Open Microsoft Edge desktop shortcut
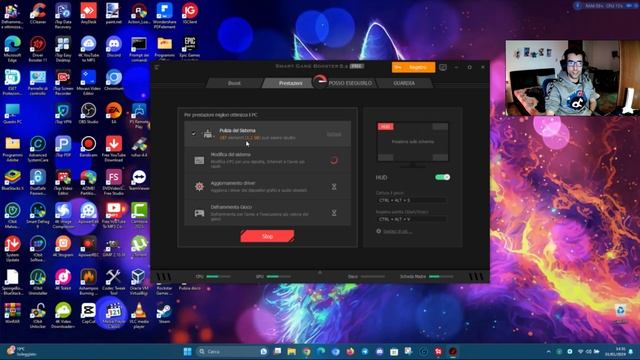The height and width of the screenshot is (360, 640). [12, 48]
